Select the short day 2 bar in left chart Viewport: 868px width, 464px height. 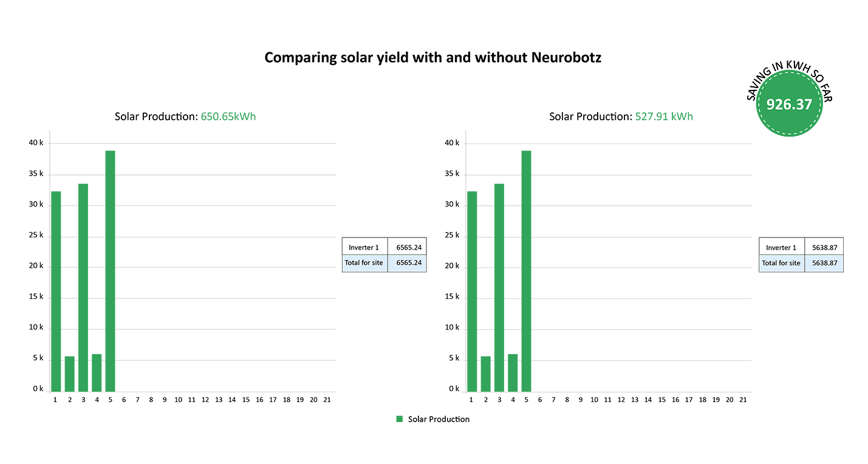[x=70, y=374]
